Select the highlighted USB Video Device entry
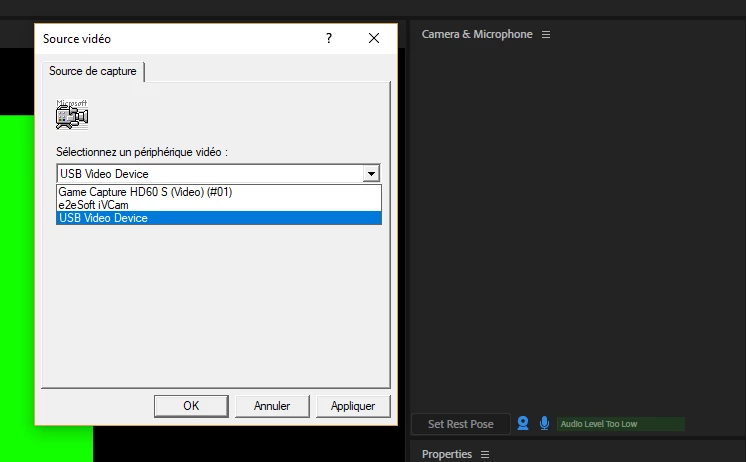 point(219,218)
